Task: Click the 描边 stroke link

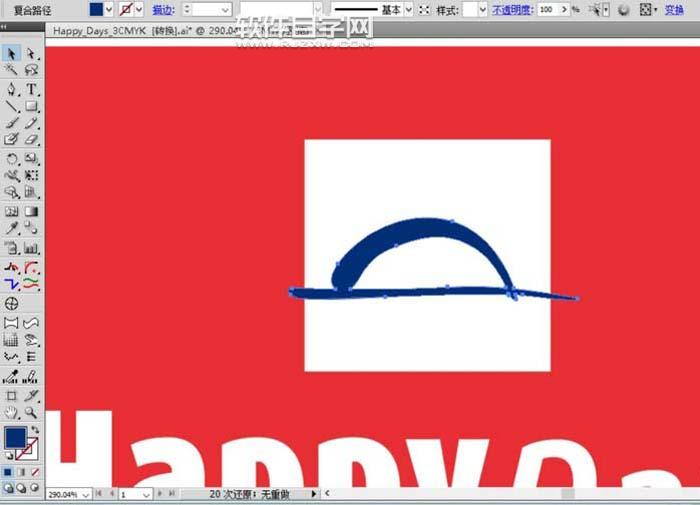Action: point(163,10)
